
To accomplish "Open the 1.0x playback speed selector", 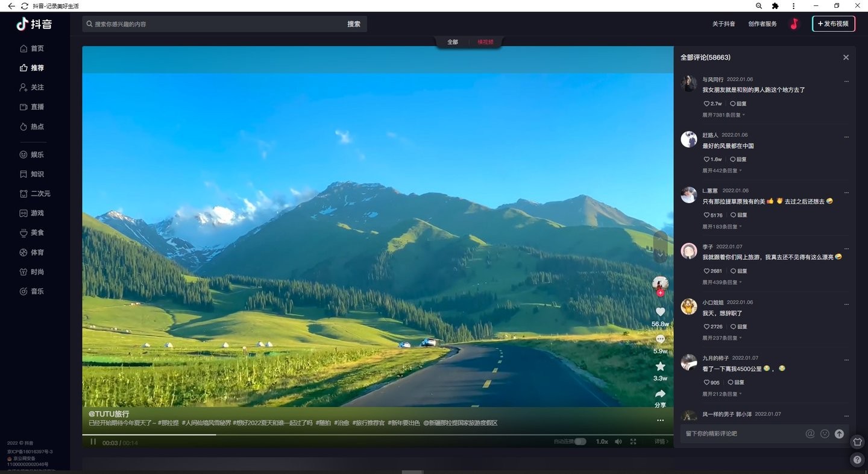I will [602, 441].
